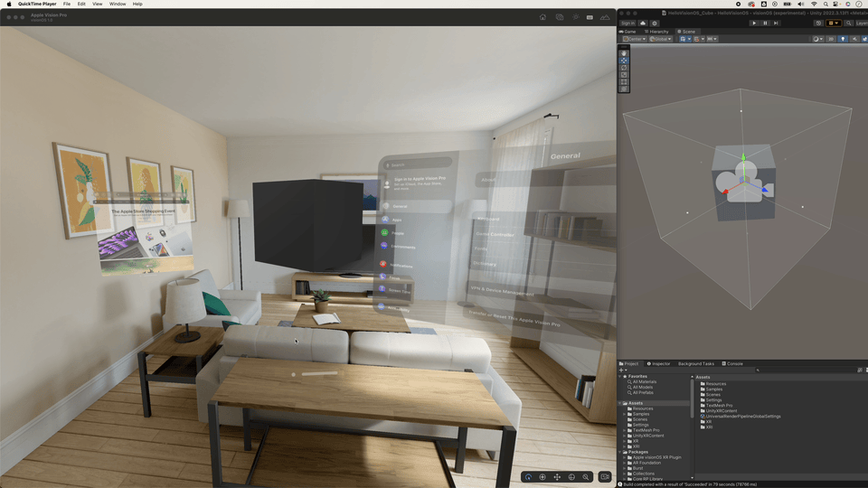
Task: Open QuickTime View menu
Action: pos(98,4)
